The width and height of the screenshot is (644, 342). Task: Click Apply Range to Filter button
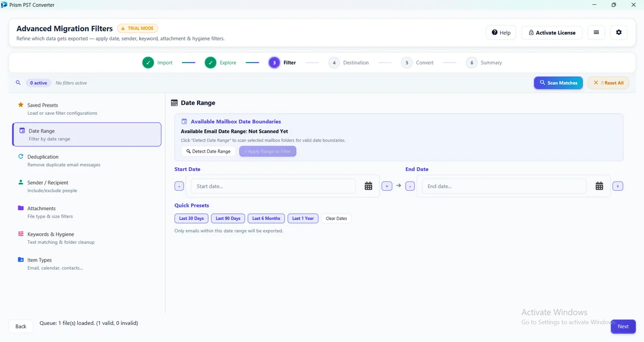click(x=268, y=151)
